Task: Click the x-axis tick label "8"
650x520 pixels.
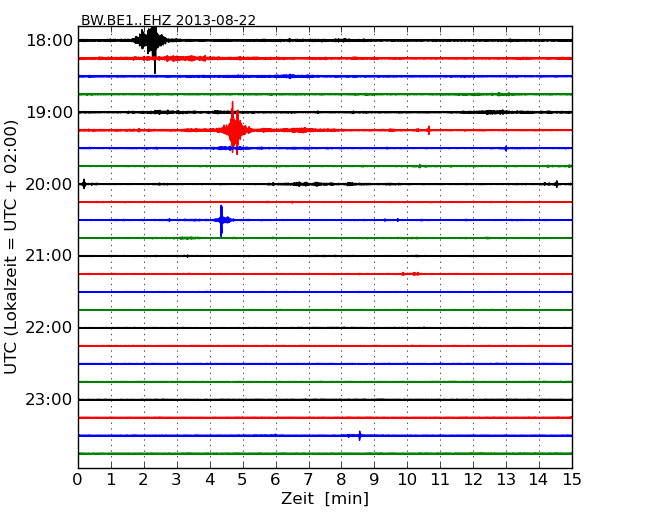Action: point(341,480)
